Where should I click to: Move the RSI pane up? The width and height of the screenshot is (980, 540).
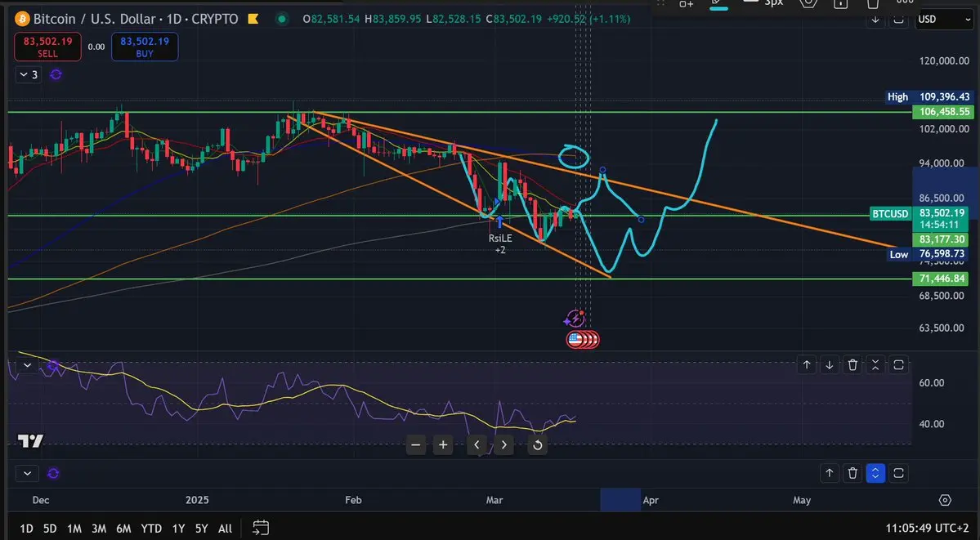[x=807, y=365]
